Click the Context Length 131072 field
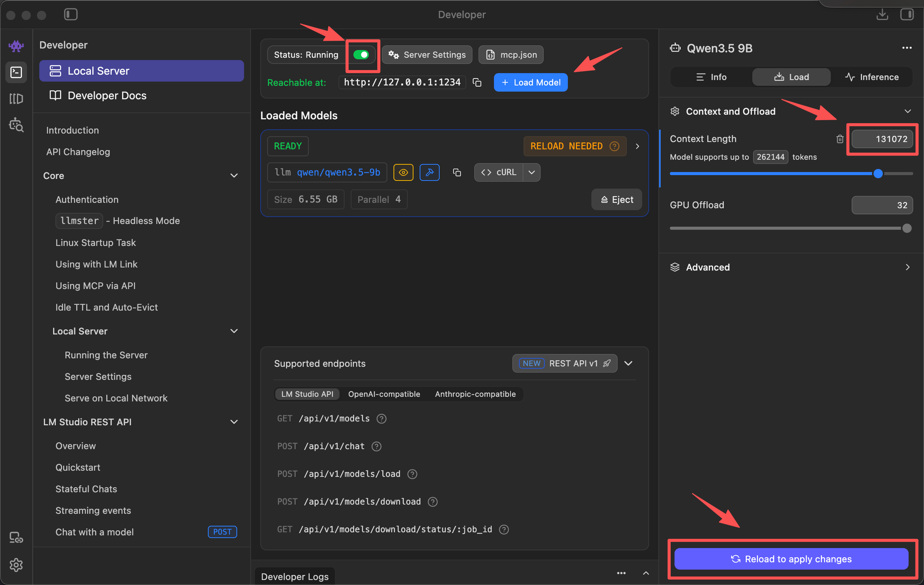 coord(882,139)
